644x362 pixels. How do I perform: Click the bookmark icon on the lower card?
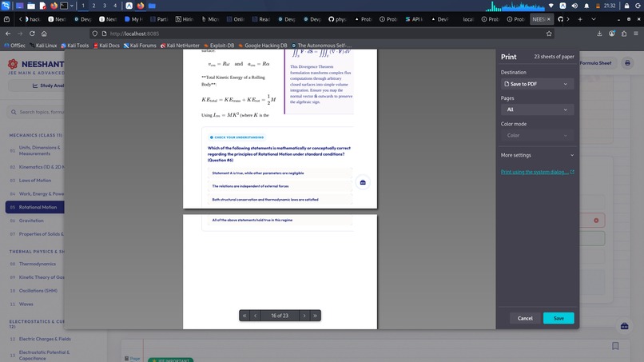coord(615,346)
